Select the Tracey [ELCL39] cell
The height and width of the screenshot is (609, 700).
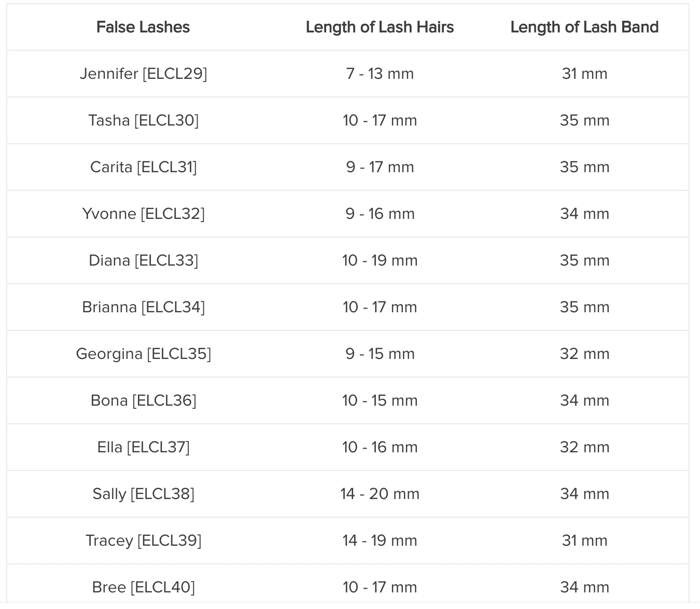point(143,541)
